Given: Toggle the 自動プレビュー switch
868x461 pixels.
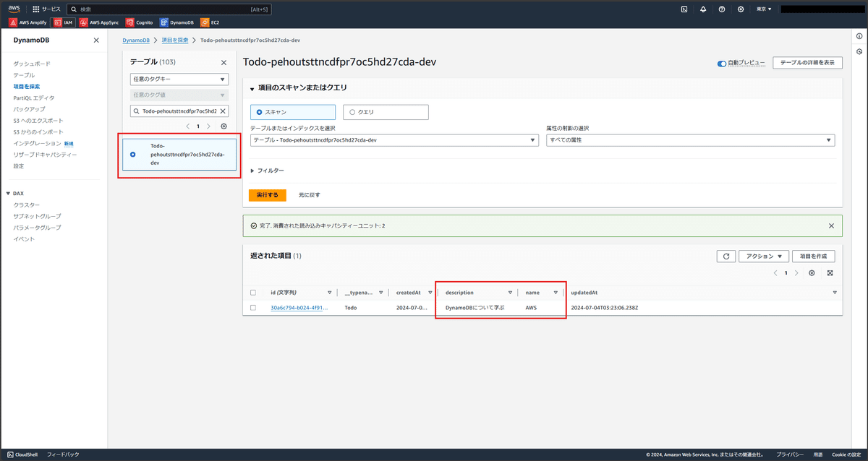Looking at the screenshot, I should [x=721, y=63].
